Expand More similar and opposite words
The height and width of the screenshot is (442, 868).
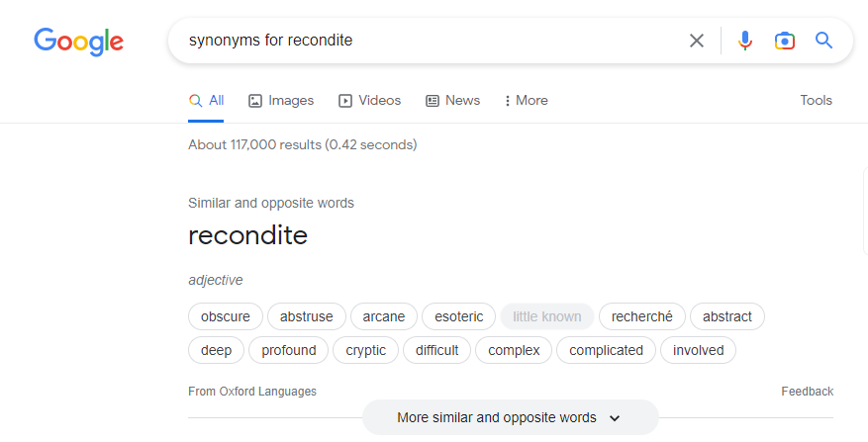point(510,417)
